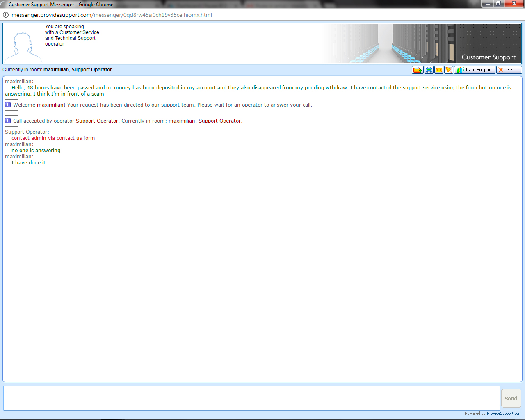Toggle the sound notification bell icon
Viewport: 525px width, 420px height.
pyautogui.click(x=449, y=70)
